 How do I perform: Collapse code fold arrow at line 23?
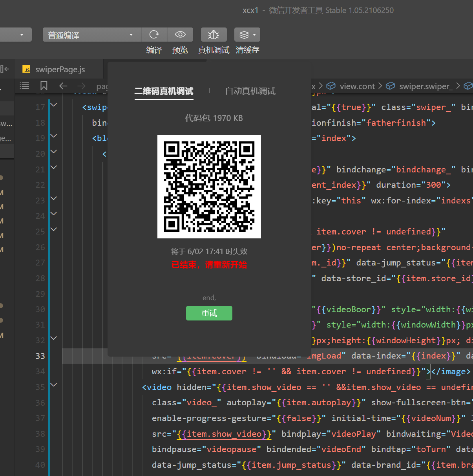point(54,198)
